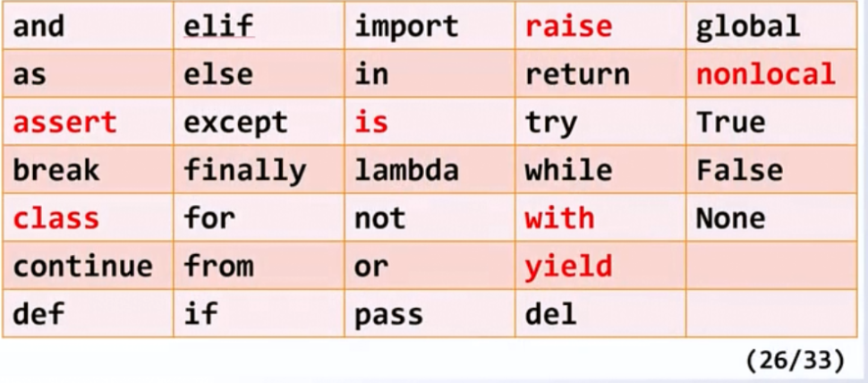Click the red 'yield' keyword
This screenshot has height=383, width=868.
pos(568,266)
